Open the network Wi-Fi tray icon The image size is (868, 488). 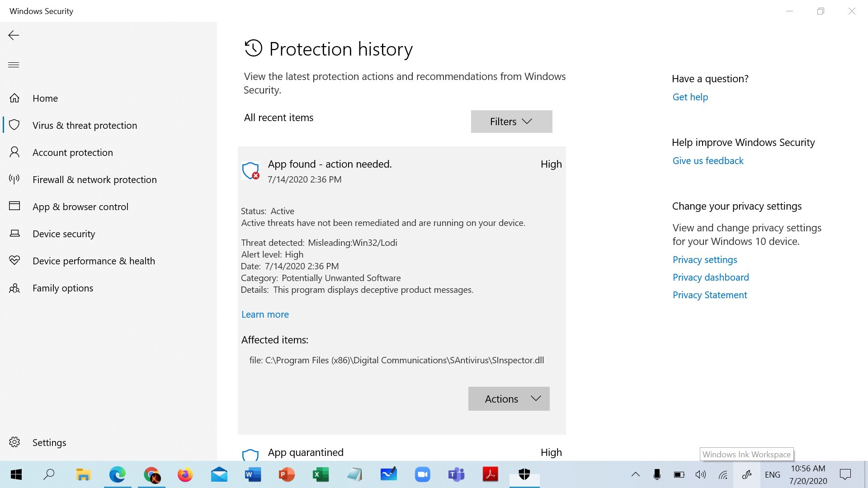[723, 474]
